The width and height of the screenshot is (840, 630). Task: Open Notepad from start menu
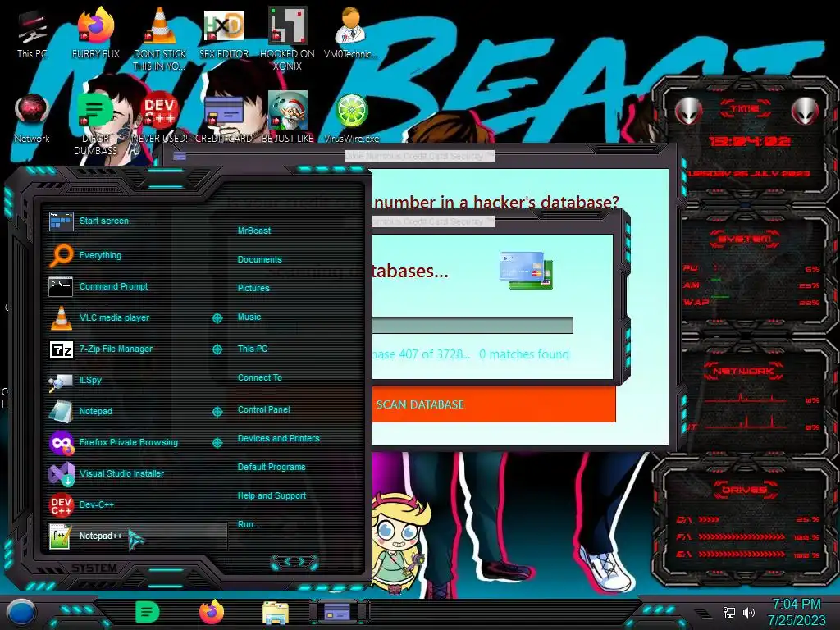click(x=129, y=411)
